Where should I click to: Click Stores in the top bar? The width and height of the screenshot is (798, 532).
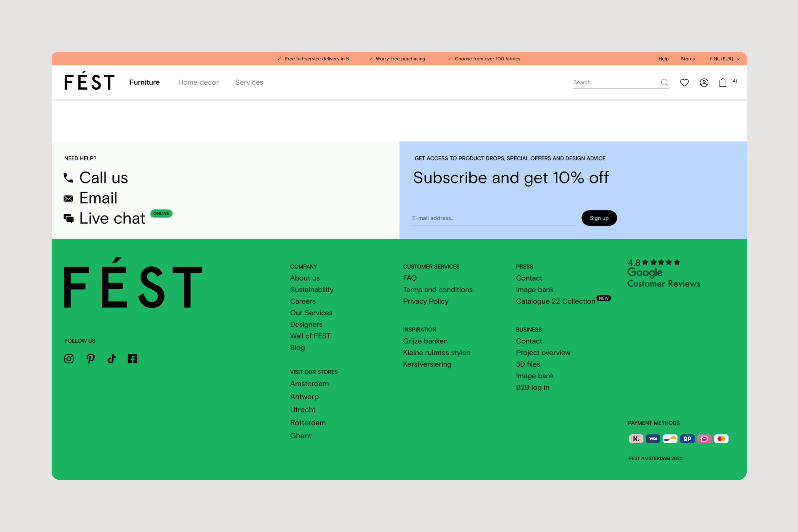click(x=687, y=59)
